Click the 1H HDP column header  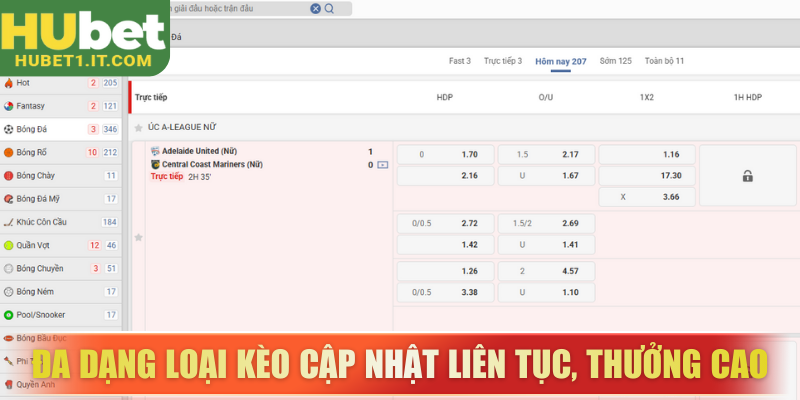(x=747, y=97)
